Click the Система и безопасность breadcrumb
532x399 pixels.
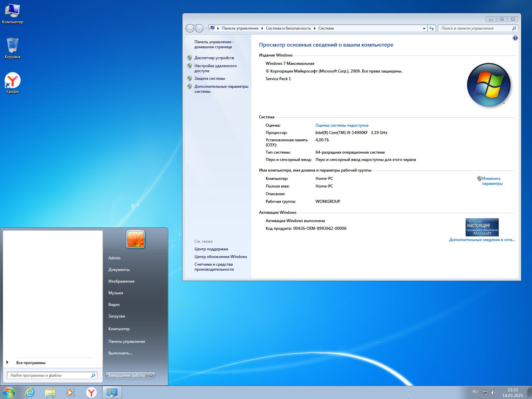tap(288, 28)
